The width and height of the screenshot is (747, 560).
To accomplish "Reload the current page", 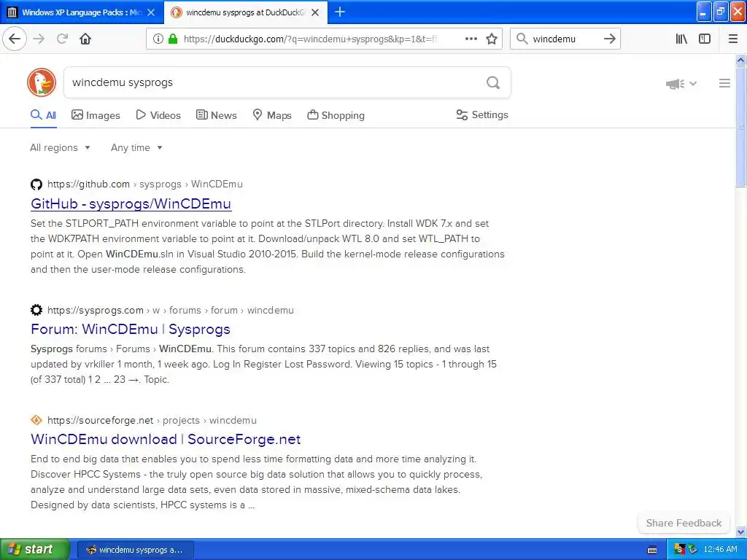I will click(62, 39).
